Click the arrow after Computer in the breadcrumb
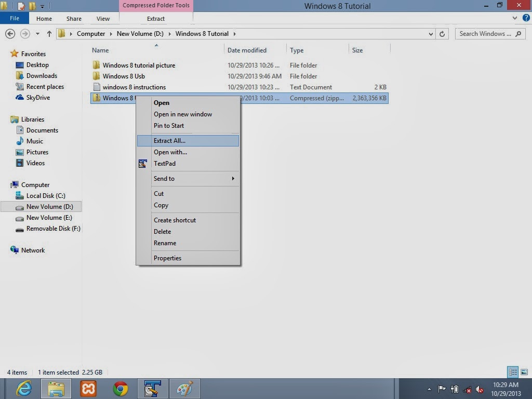This screenshot has height=399, width=532. (x=111, y=34)
